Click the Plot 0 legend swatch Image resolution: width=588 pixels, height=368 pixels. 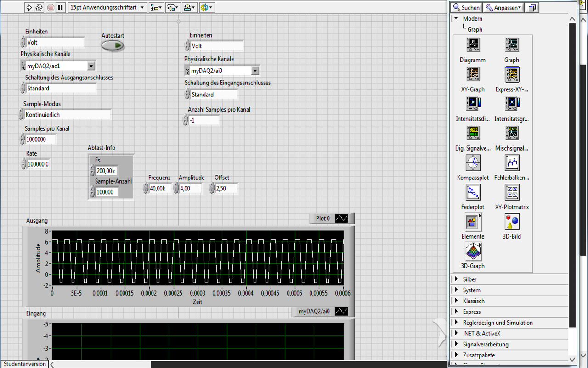tap(341, 218)
